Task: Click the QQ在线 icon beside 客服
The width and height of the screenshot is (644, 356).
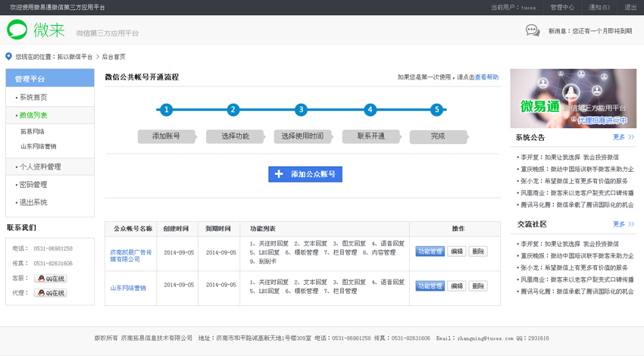Action: coord(51,279)
